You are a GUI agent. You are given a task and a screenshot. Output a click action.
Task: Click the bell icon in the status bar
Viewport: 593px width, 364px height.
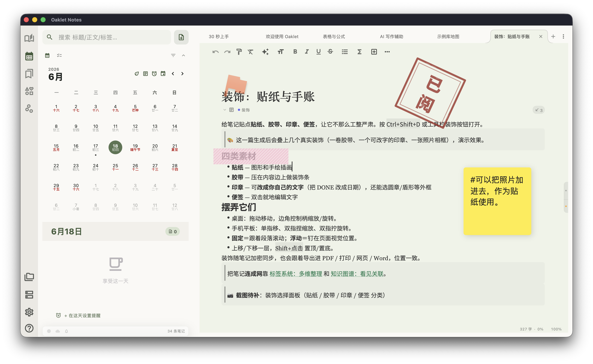[66, 331]
